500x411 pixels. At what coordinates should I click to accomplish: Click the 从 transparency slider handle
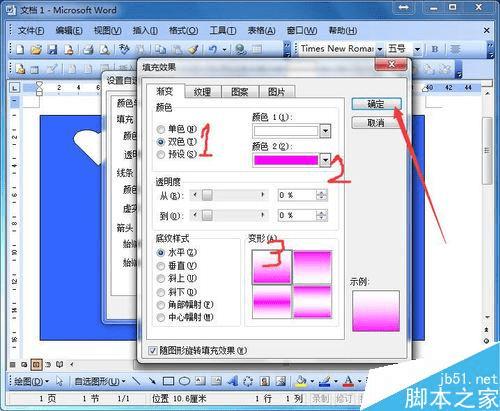tap(207, 195)
